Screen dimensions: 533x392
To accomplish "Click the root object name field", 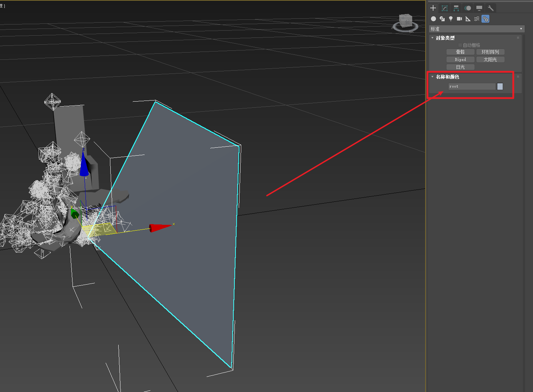I will point(472,86).
